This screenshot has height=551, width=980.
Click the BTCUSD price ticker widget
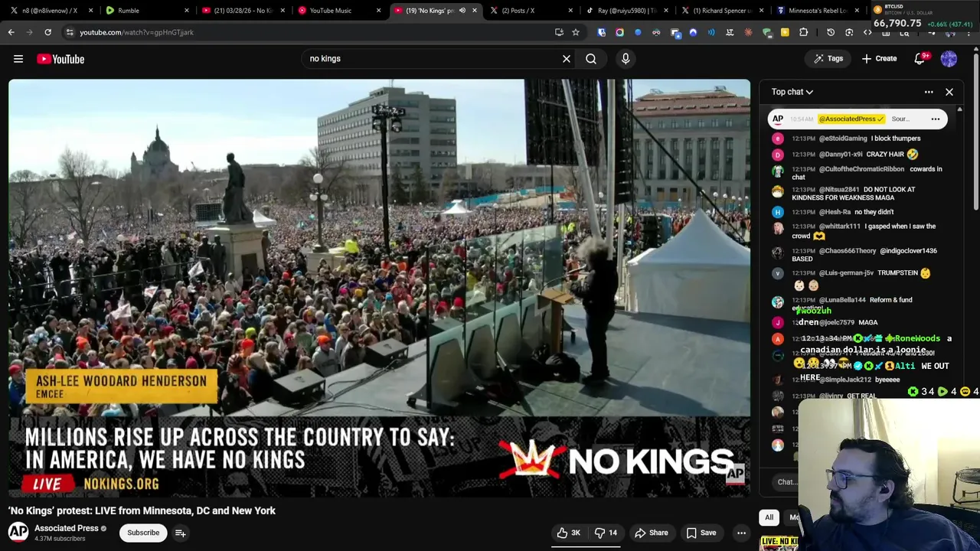click(923, 18)
